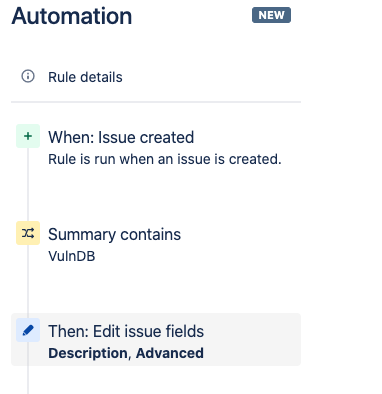
Task: Select the blue pencil edit action icon
Action: click(28, 330)
